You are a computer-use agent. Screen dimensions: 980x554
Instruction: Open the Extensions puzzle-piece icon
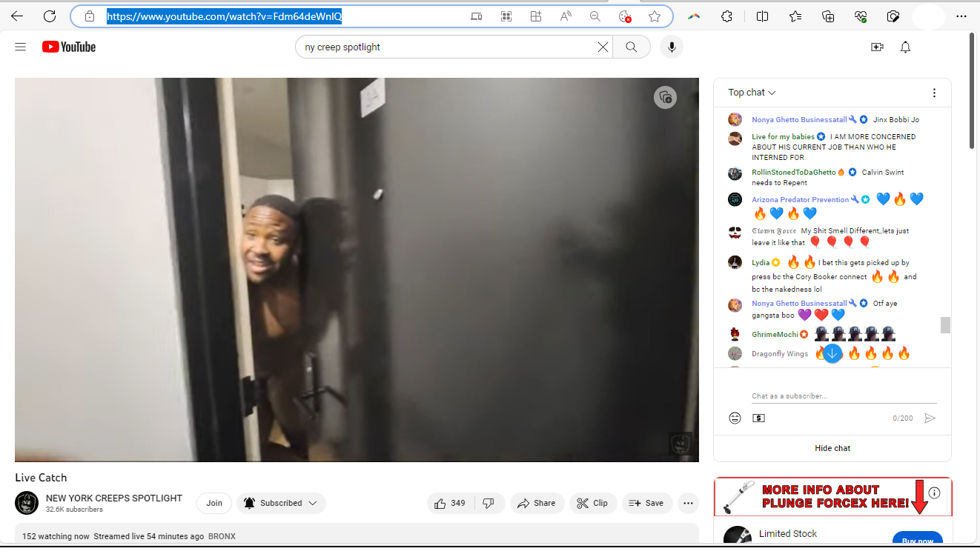point(726,16)
